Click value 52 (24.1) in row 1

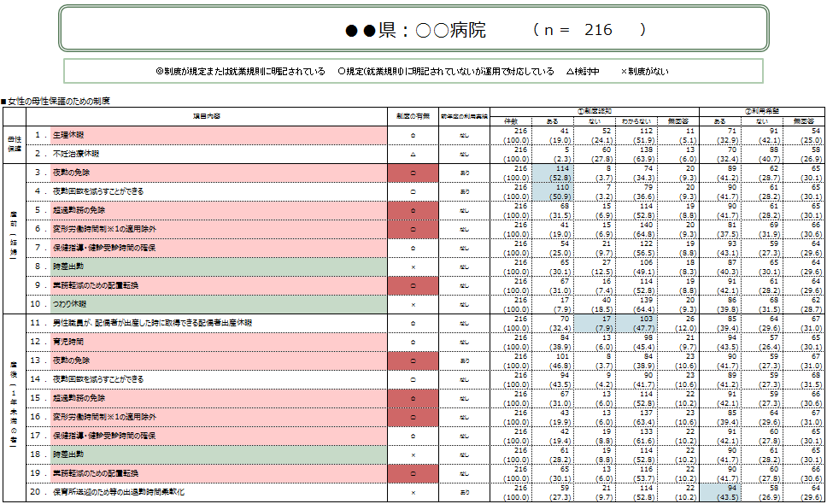click(595, 135)
